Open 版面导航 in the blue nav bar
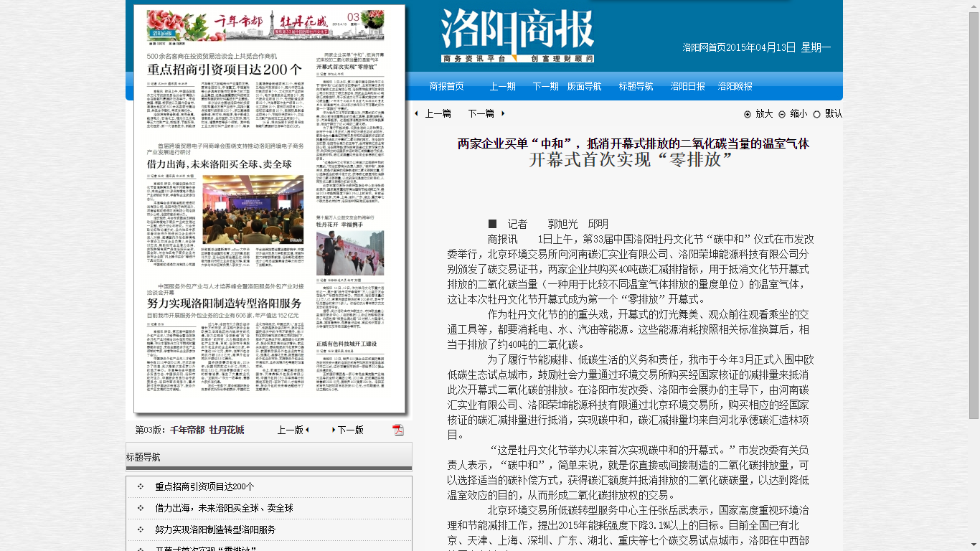This screenshot has width=980, height=551. coord(585,86)
